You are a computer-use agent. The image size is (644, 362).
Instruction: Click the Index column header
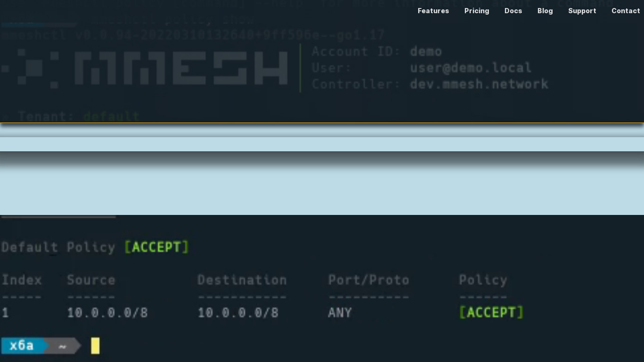tap(22, 280)
